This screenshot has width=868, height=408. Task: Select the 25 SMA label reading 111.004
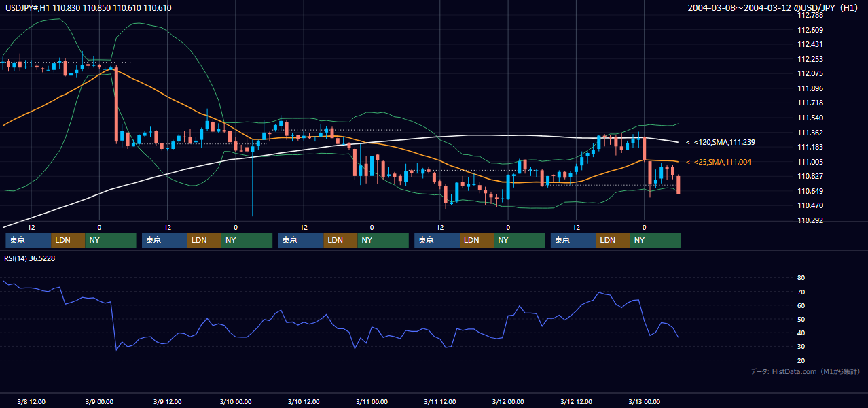point(719,162)
